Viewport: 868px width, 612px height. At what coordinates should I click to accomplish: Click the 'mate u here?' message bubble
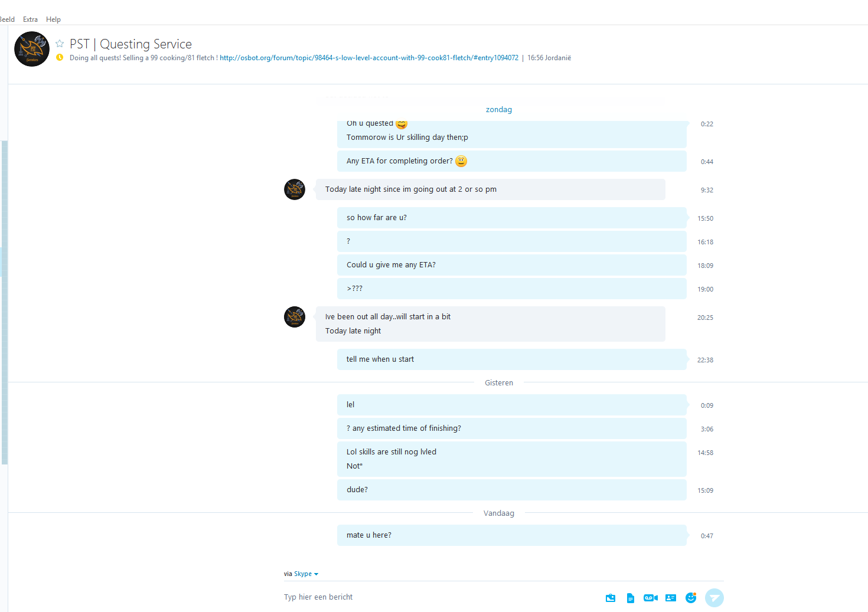(512, 535)
